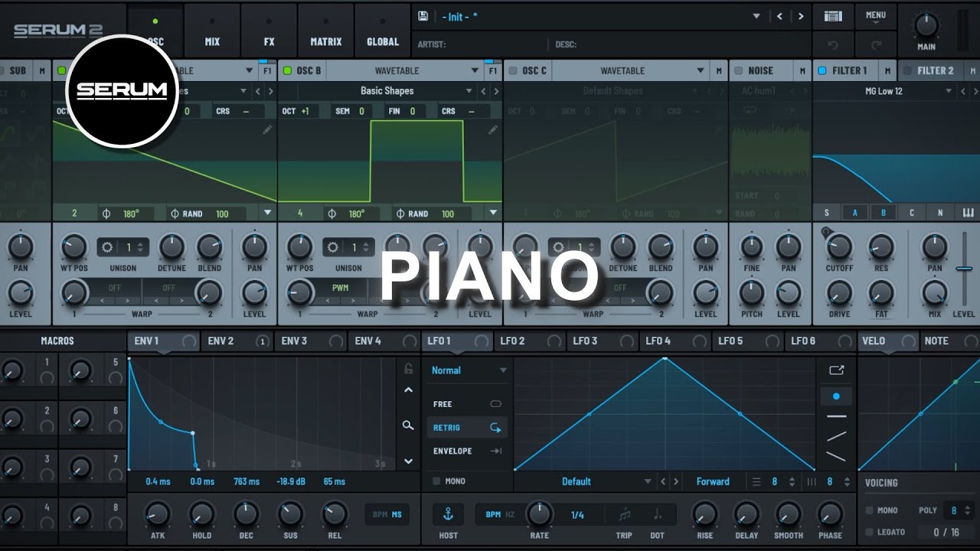980x551 pixels.
Task: Click the LFO export shape icon
Action: point(836,370)
